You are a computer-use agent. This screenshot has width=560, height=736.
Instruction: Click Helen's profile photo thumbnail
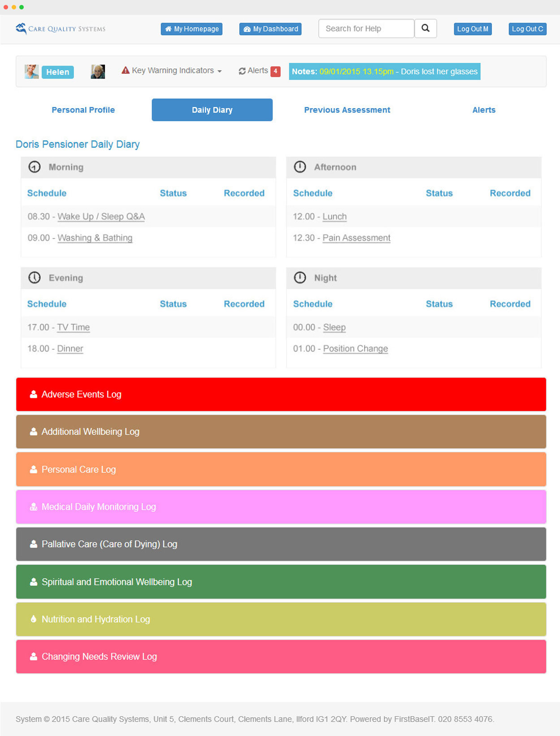tap(31, 72)
